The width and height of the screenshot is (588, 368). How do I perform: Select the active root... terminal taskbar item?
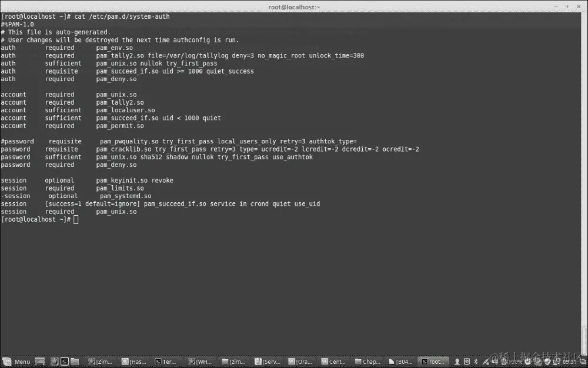(433, 362)
